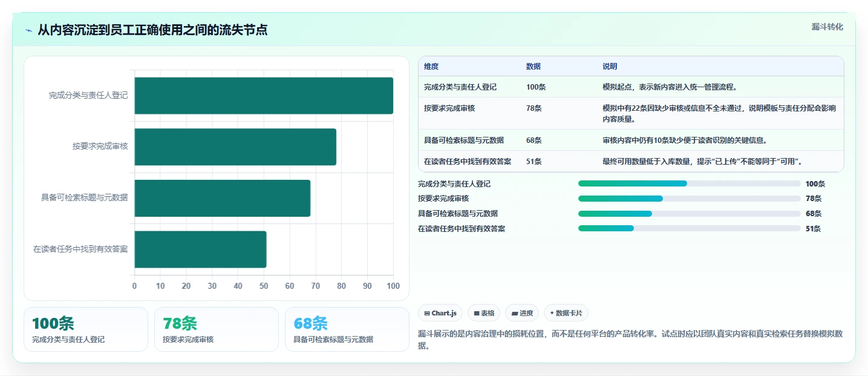Click the 51条 value beside the progress bar
The image size is (868, 376).
click(814, 229)
